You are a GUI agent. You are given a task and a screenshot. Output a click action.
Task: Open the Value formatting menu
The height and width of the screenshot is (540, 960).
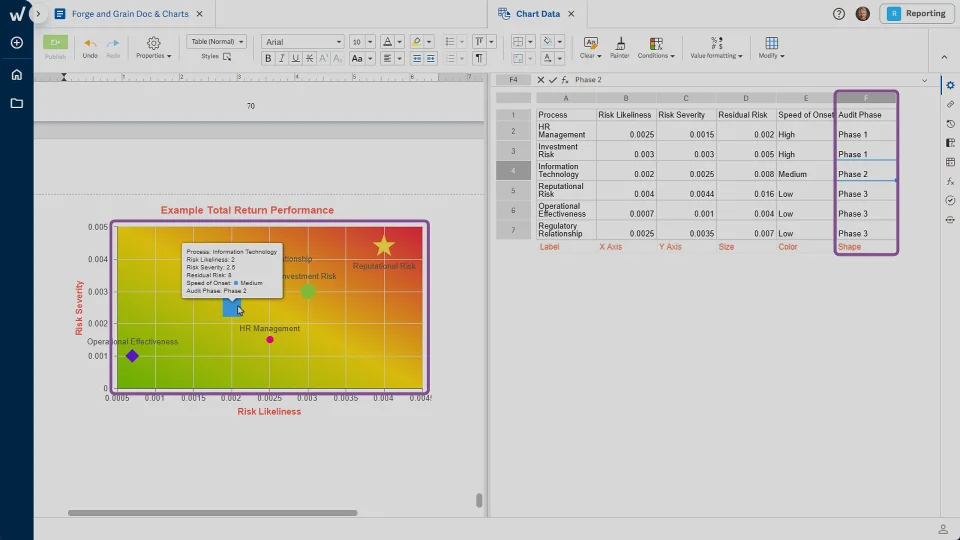tap(716, 47)
